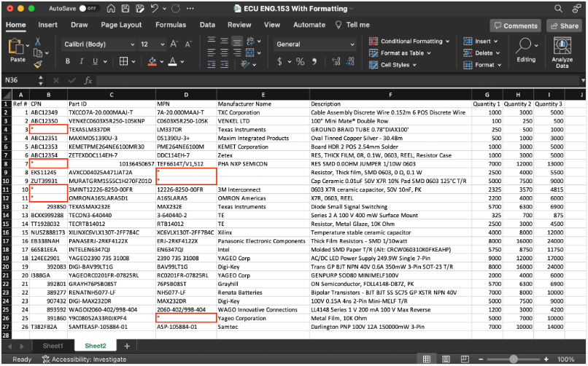Apply Percent style
The image size is (588, 366).
(301, 61)
